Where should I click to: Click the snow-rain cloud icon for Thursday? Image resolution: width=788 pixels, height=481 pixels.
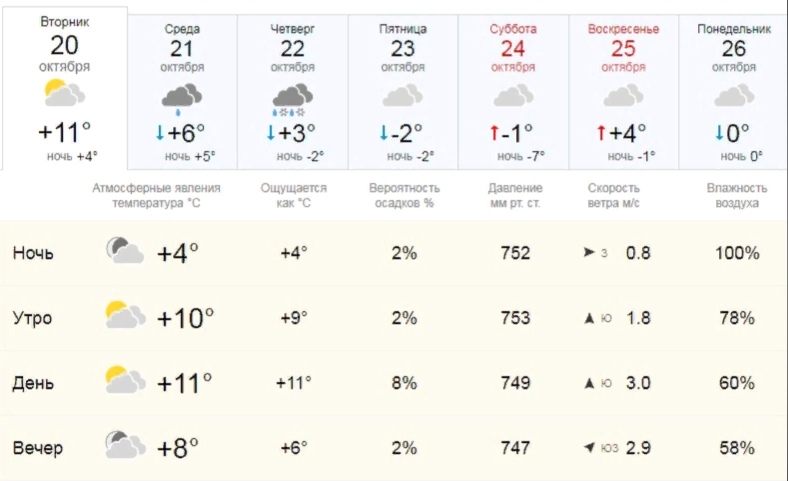(291, 99)
